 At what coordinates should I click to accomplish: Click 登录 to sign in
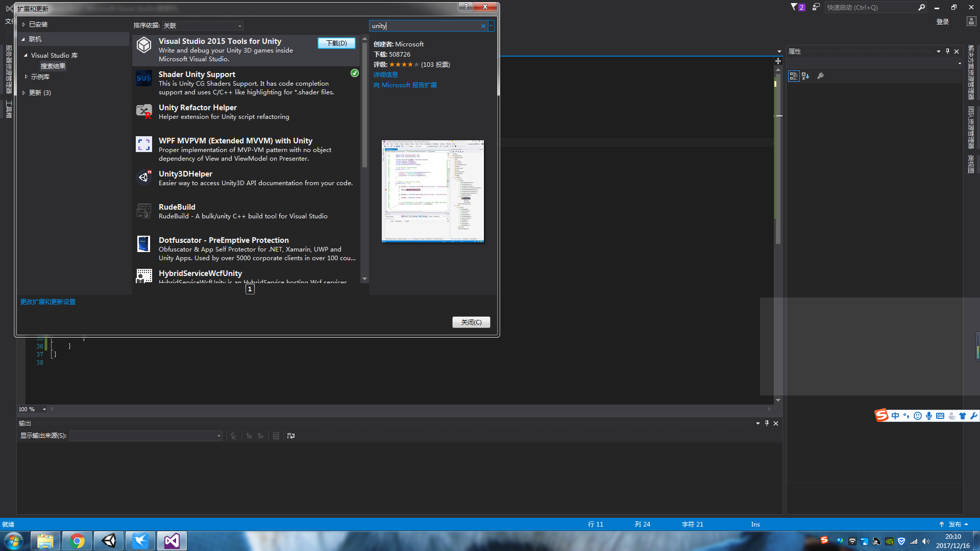click(943, 22)
